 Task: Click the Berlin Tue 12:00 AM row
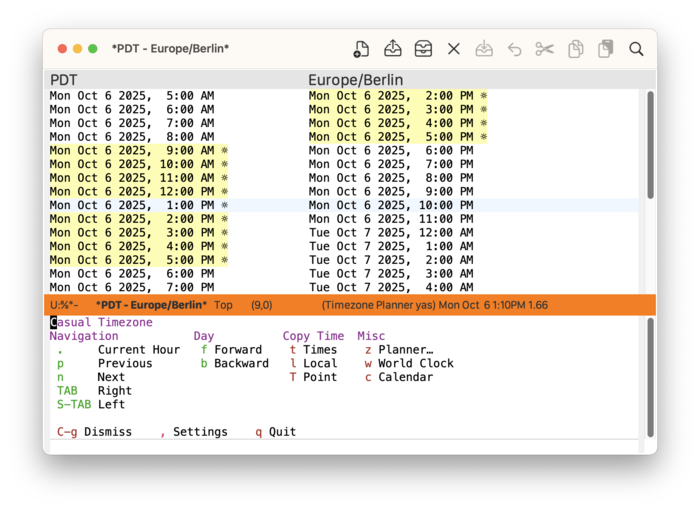click(x=391, y=233)
